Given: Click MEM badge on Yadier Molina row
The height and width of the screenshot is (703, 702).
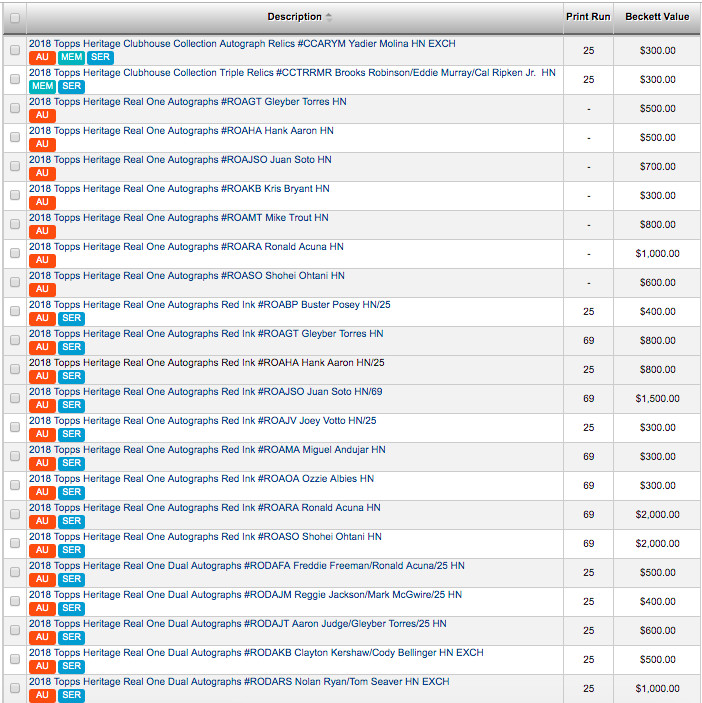Looking at the screenshot, I should [x=71, y=57].
